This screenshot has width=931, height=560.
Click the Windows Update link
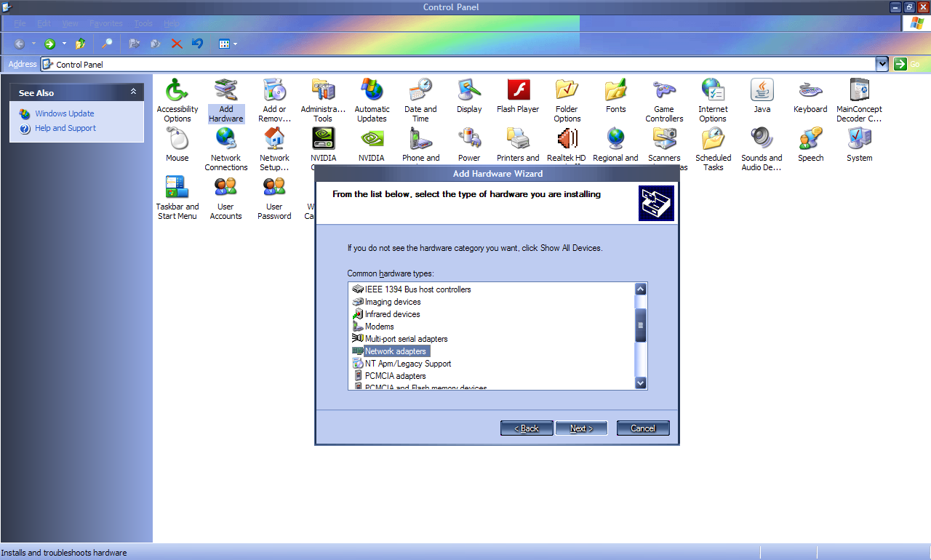coord(65,113)
